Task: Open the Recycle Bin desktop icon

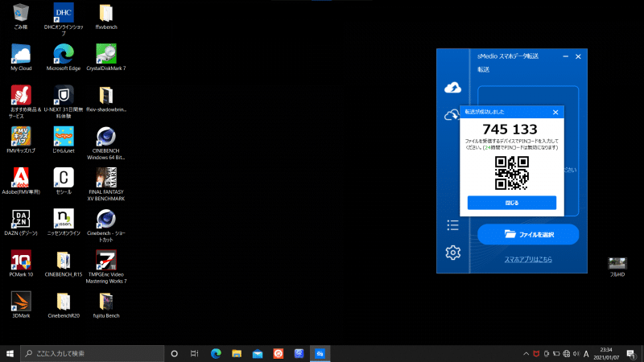Action: pyautogui.click(x=21, y=17)
